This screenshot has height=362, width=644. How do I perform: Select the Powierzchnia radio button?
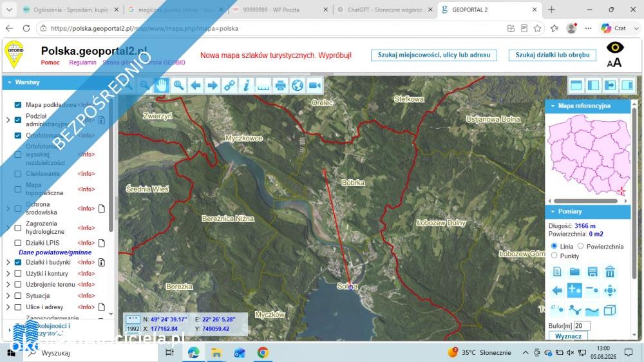(x=580, y=246)
